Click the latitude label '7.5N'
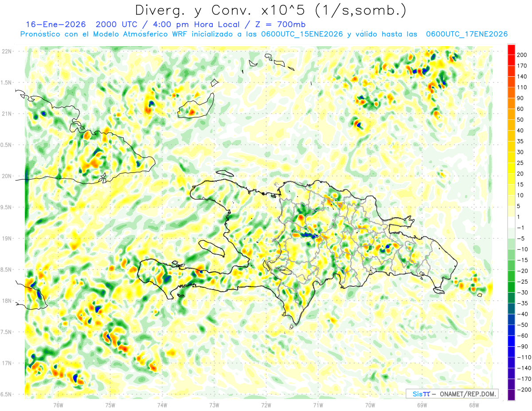Image resolution: width=532 pixels, height=411 pixels. [x=7, y=332]
